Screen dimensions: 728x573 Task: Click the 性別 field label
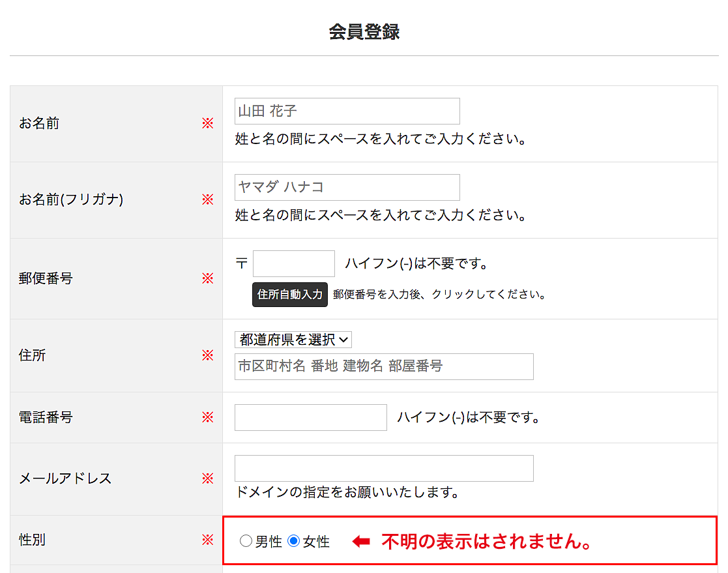point(33,540)
